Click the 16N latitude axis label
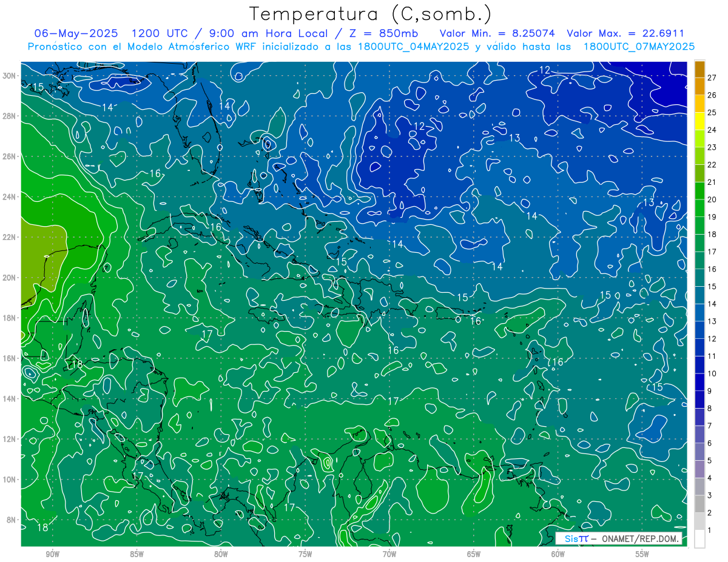The width and height of the screenshot is (728, 562). (x=10, y=358)
